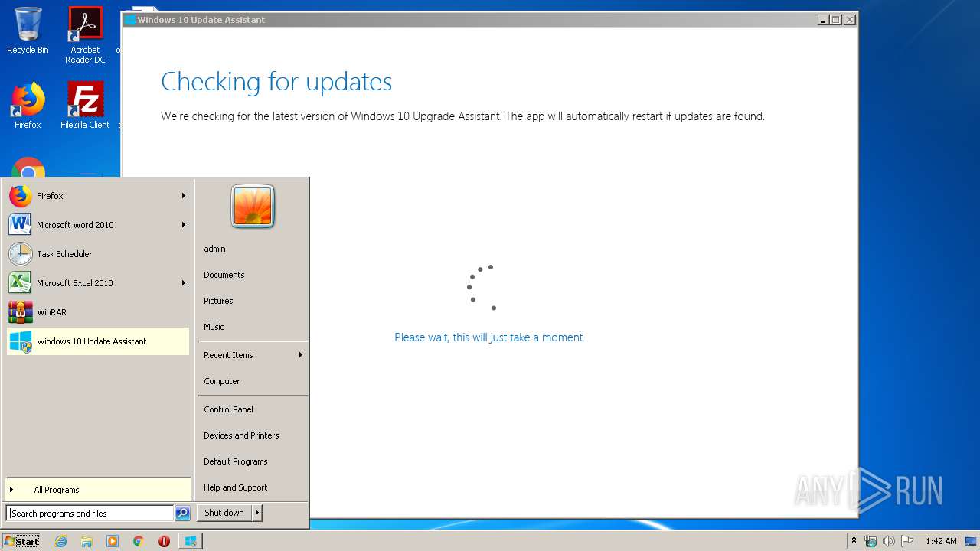Expand Recent Items submenu arrow
The width and height of the screenshot is (980, 551).
pyautogui.click(x=300, y=355)
